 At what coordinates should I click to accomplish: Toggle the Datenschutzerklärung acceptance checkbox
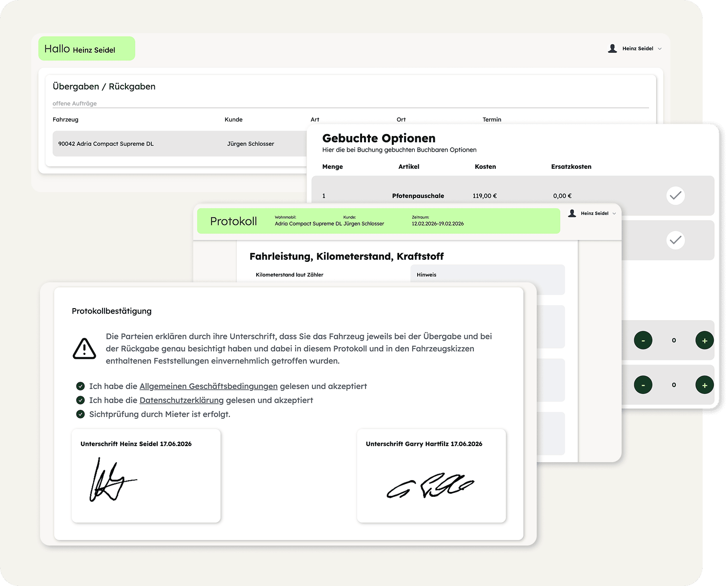[x=81, y=400]
